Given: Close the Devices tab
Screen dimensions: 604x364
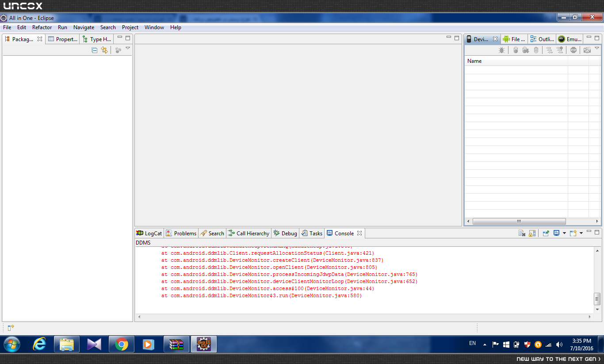Looking at the screenshot, I should [495, 39].
